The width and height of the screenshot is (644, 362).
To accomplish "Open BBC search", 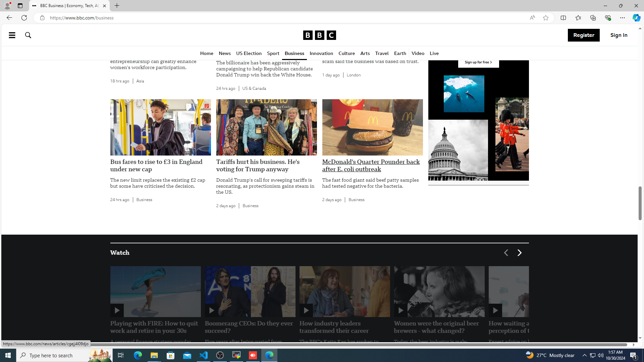I will [x=28, y=35].
